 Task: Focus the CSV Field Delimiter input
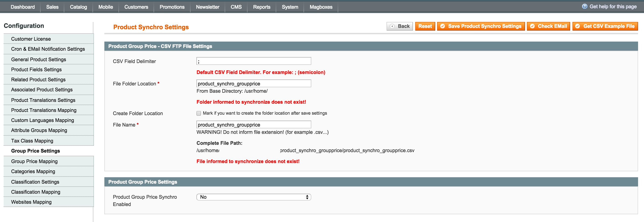click(254, 61)
